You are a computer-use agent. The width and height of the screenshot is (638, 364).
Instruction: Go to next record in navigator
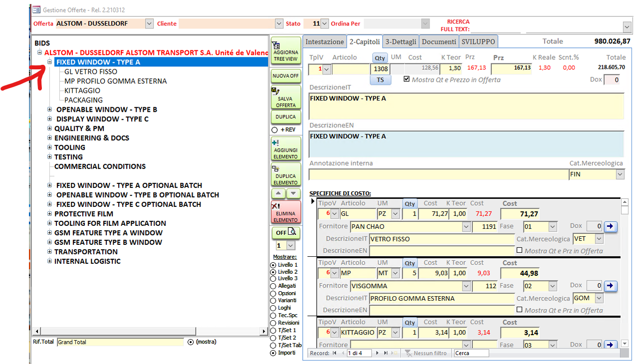tap(378, 353)
